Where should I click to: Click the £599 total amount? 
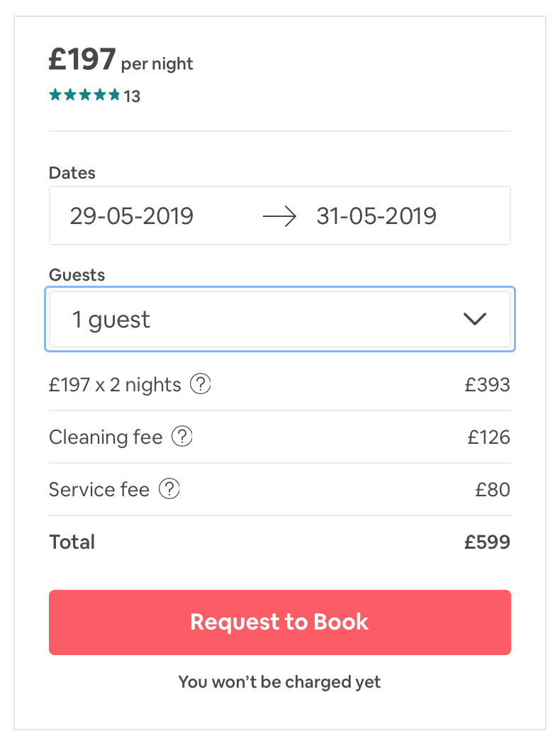click(487, 542)
